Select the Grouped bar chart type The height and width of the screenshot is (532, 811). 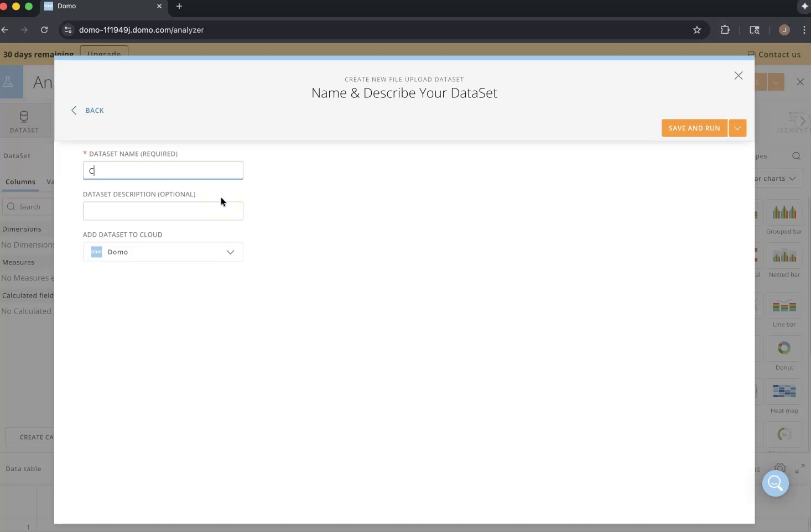coord(784,217)
